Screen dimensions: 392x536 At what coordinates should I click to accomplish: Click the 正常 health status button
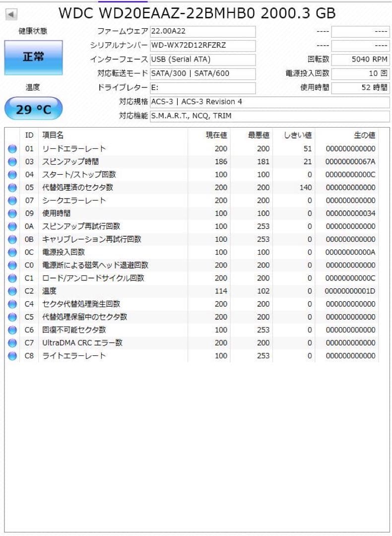33,58
